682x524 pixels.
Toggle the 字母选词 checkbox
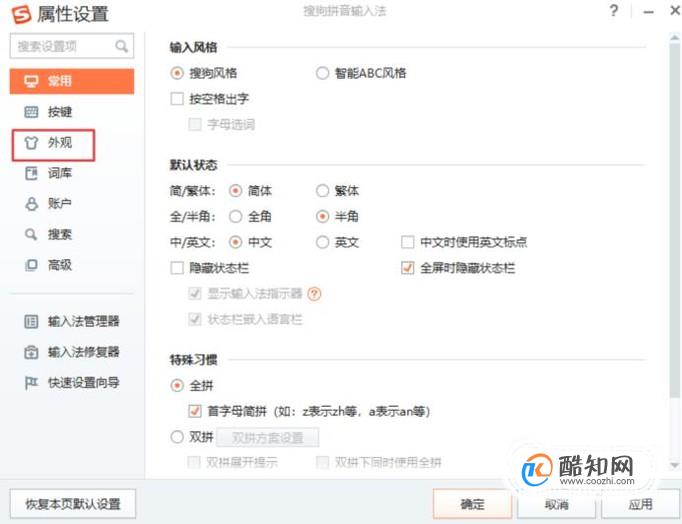[194, 124]
